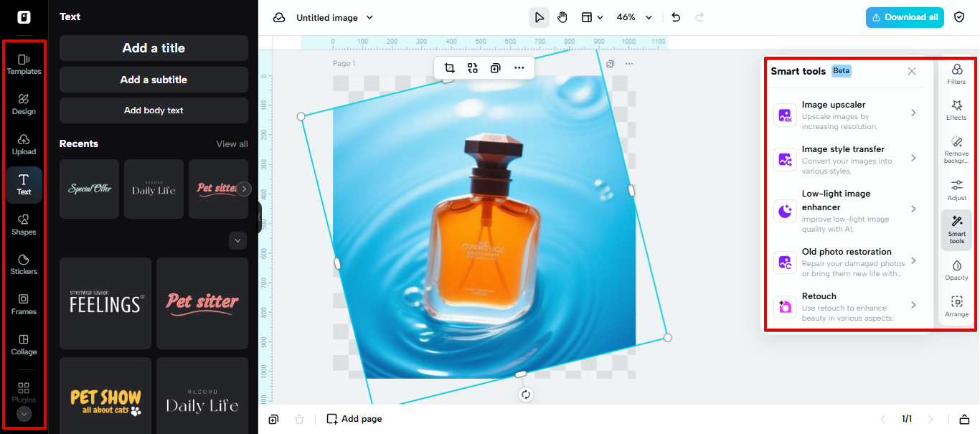This screenshot has width=980, height=434.
Task: Select the crop tool icon
Action: (450, 68)
